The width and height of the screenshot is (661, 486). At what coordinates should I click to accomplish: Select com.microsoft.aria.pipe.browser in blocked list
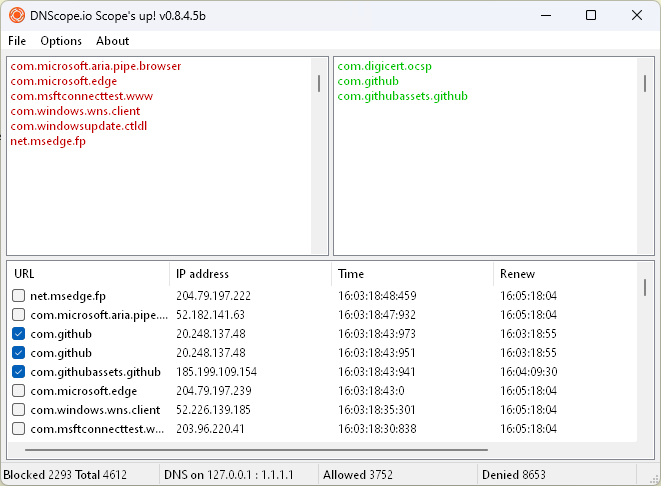[96, 66]
